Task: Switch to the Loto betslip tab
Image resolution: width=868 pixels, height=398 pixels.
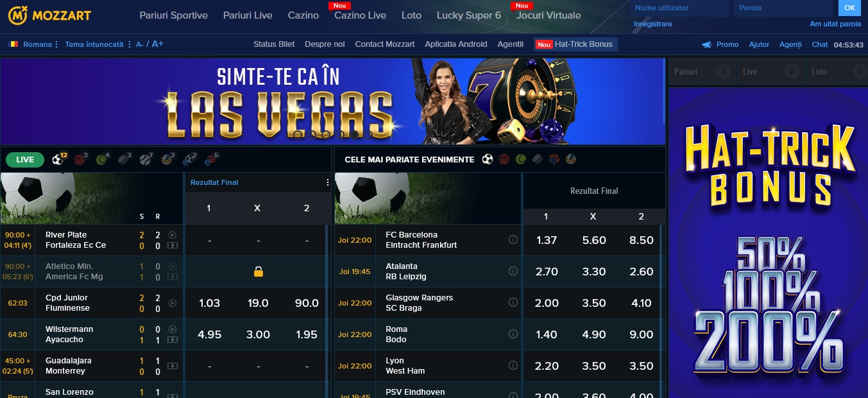Action: coord(833,71)
